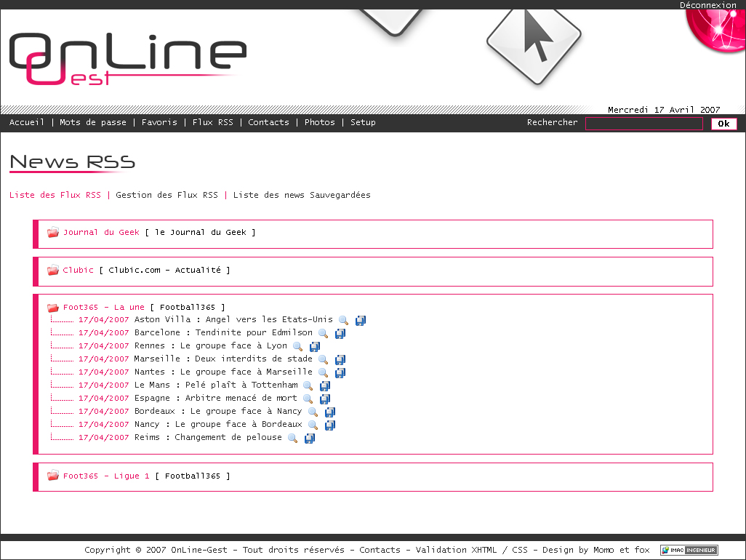Click 'Aston Villa : Angel vers les Etats-Unis'
Image resolution: width=746 pixels, height=560 pixels.
233,320
